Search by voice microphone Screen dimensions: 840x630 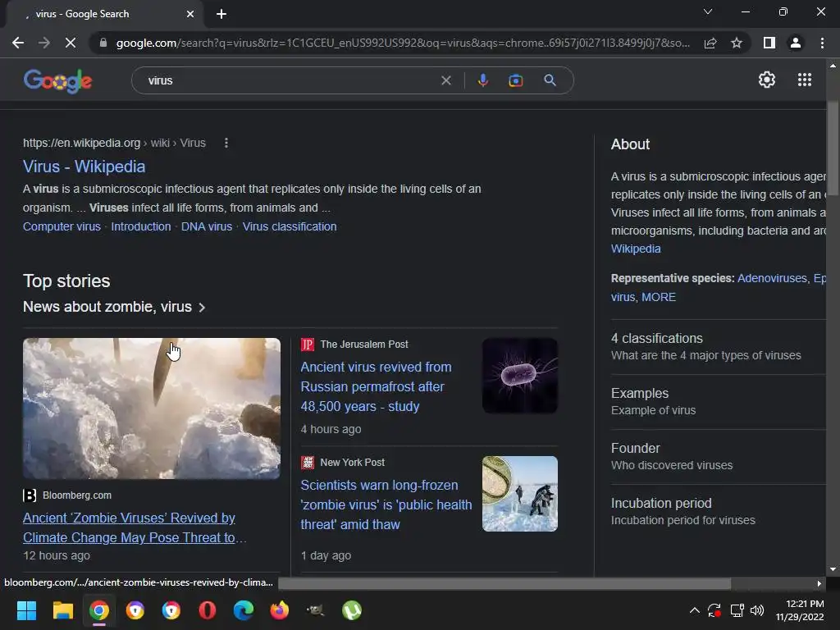click(x=482, y=80)
